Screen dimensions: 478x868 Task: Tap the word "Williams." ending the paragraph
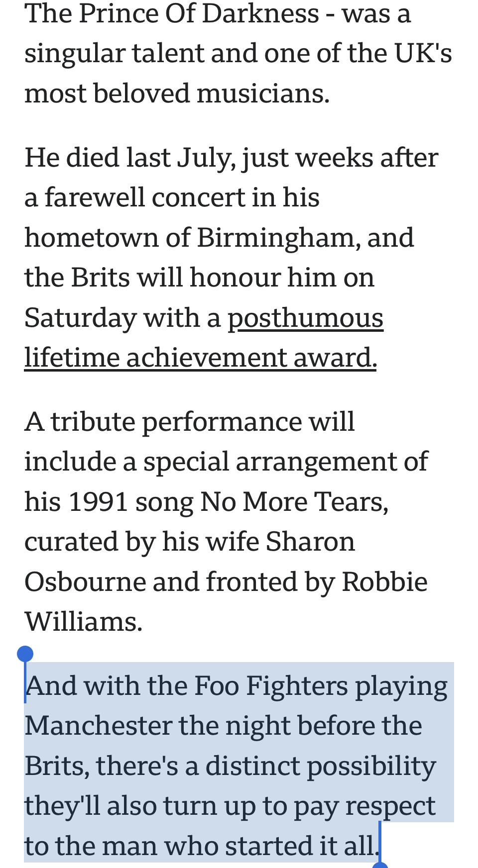pyautogui.click(x=84, y=621)
